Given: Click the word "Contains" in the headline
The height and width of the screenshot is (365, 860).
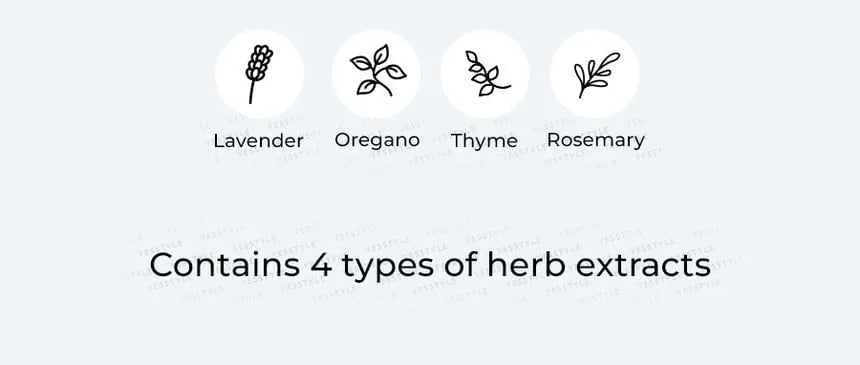Looking at the screenshot, I should click(x=224, y=265).
